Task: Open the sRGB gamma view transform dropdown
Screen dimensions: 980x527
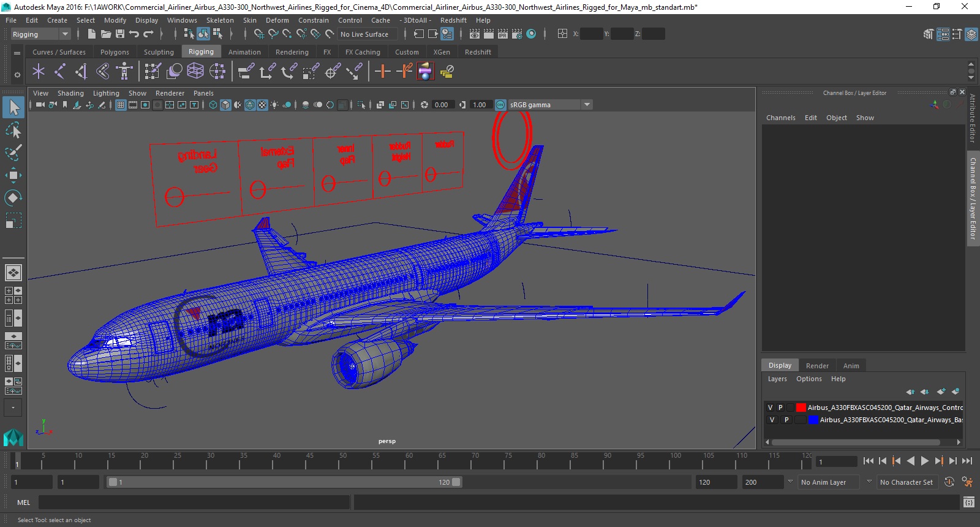Action: (x=550, y=105)
